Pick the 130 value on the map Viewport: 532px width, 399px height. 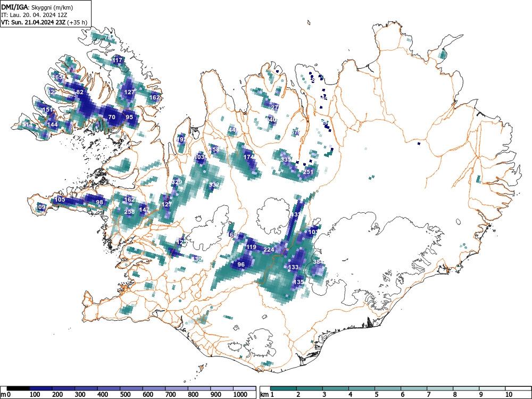tap(197, 259)
